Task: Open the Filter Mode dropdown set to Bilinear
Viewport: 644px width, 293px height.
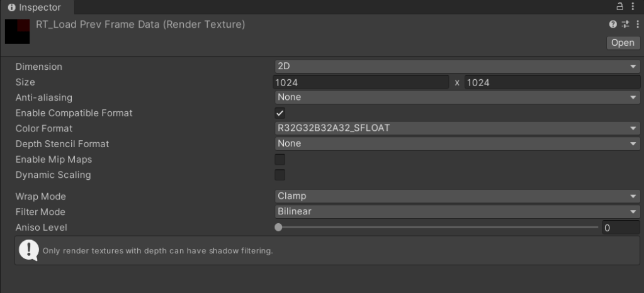Action: [x=457, y=212]
